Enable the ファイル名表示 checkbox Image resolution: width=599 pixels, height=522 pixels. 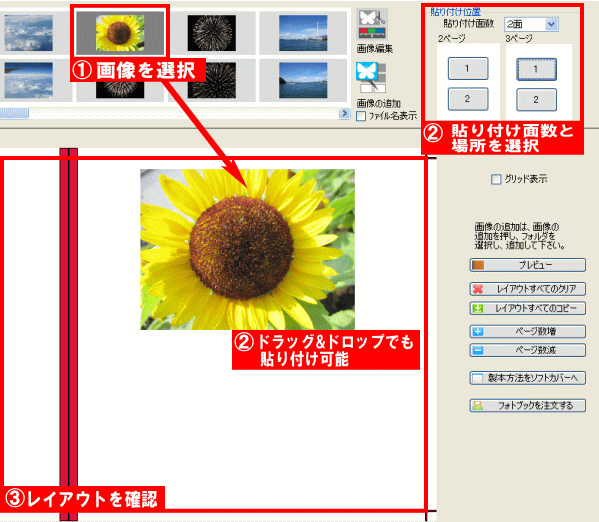pyautogui.click(x=361, y=116)
